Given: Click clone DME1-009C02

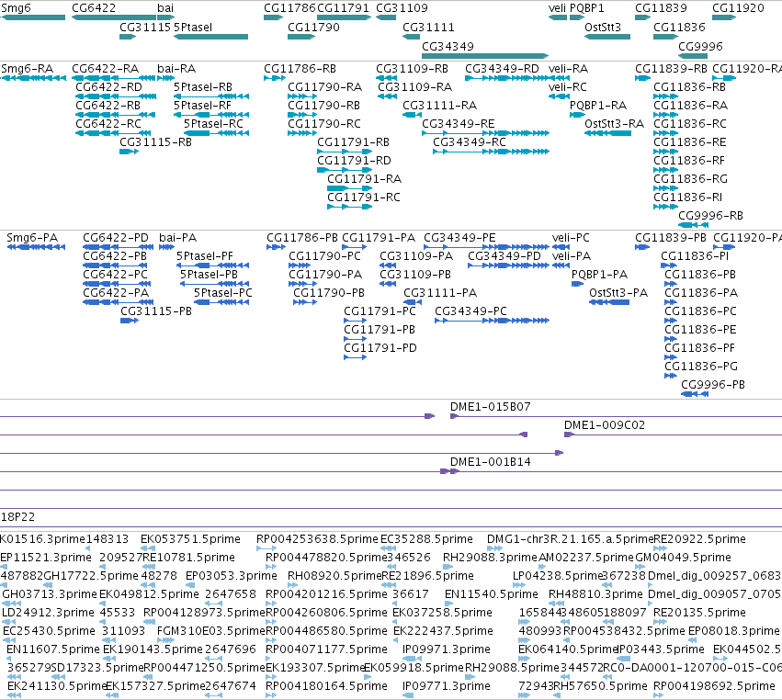Looking at the screenshot, I should click(x=605, y=425).
